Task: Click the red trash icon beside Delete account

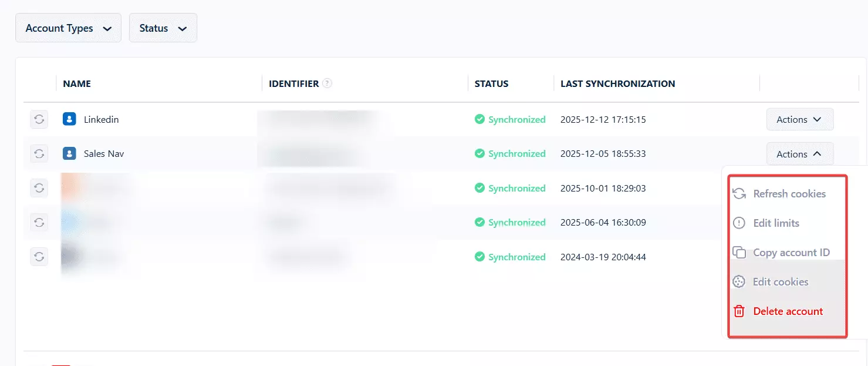Action: point(739,311)
